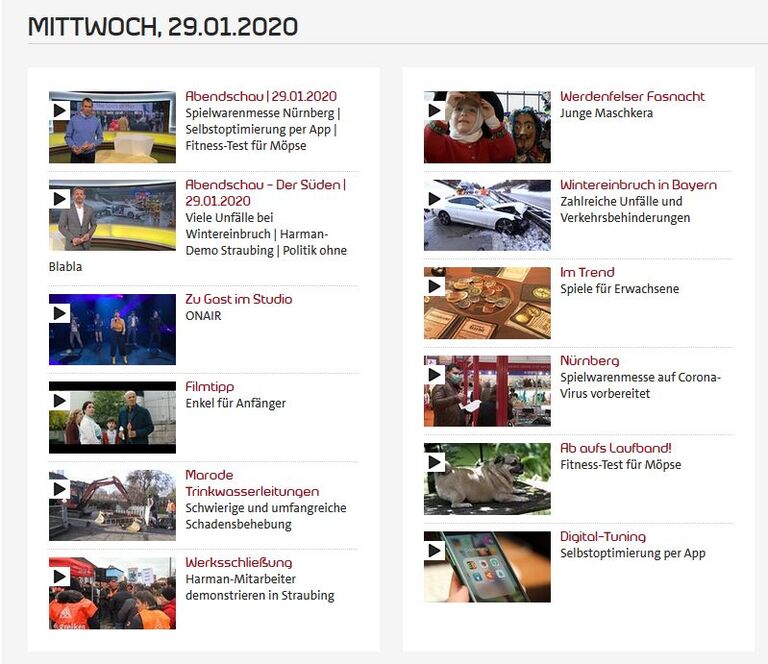Select the pug Möpse thumbnail
Image resolution: width=768 pixels, height=664 pixels.
(x=487, y=479)
